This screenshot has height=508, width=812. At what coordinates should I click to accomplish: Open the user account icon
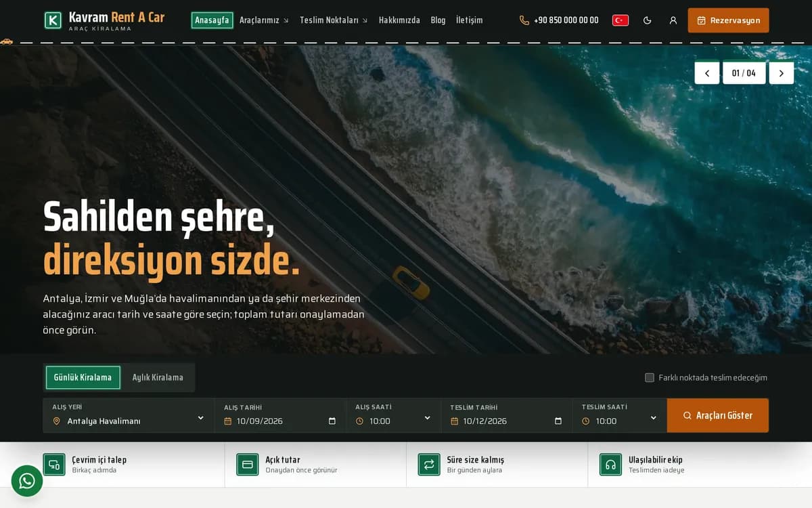click(673, 20)
